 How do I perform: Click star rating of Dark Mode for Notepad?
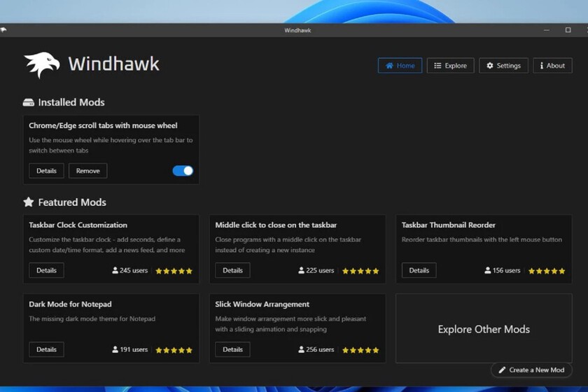(x=174, y=350)
